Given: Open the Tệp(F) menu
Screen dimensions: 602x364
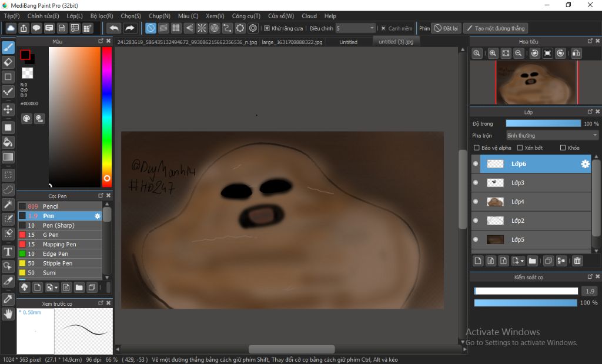Looking at the screenshot, I should (x=12, y=16).
